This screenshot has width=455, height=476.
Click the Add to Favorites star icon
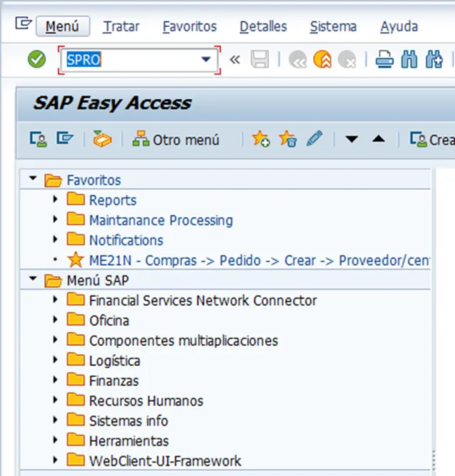click(261, 139)
